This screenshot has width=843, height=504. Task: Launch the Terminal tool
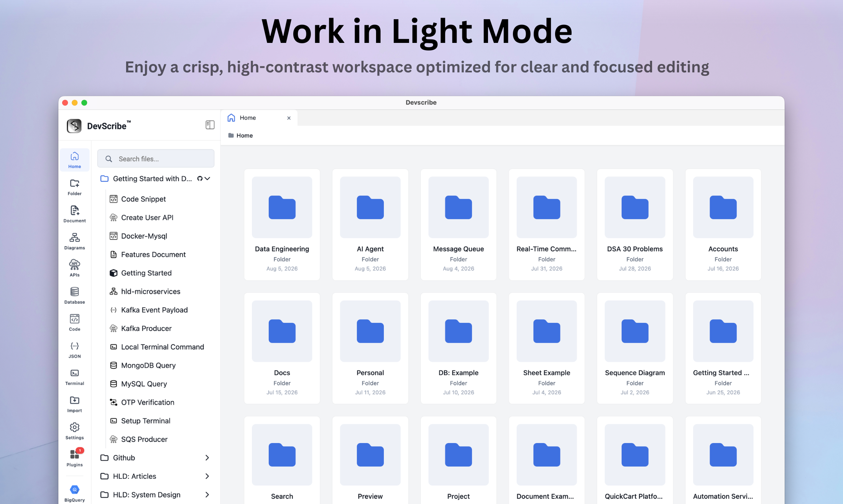(74, 377)
